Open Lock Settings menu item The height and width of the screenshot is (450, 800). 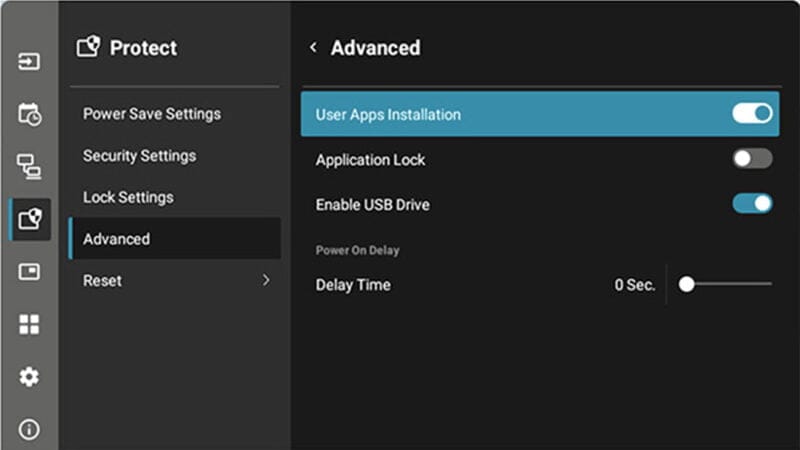click(128, 197)
